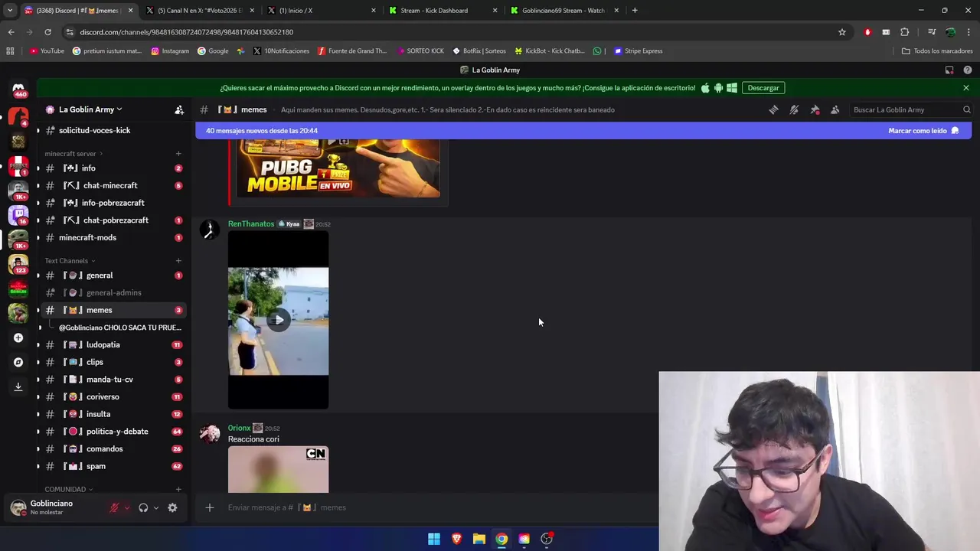Open Chrome apps grid in bookmarks bar
980x551 pixels.
point(10,51)
